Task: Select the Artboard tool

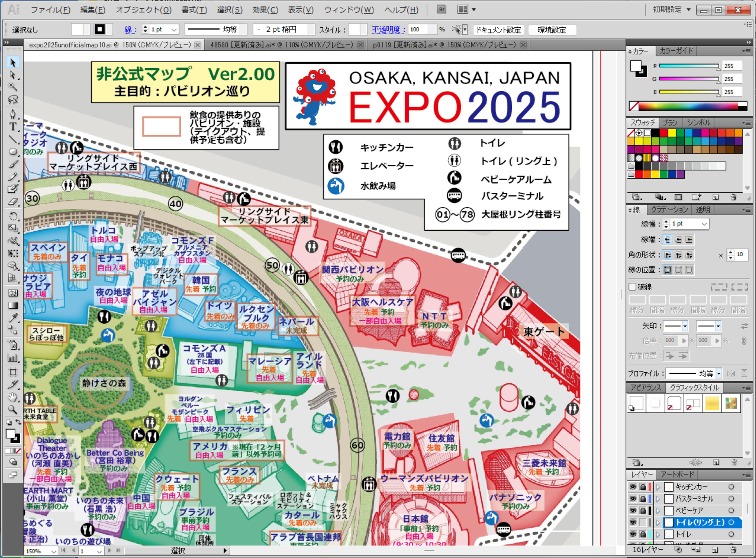Action: coord(13,372)
